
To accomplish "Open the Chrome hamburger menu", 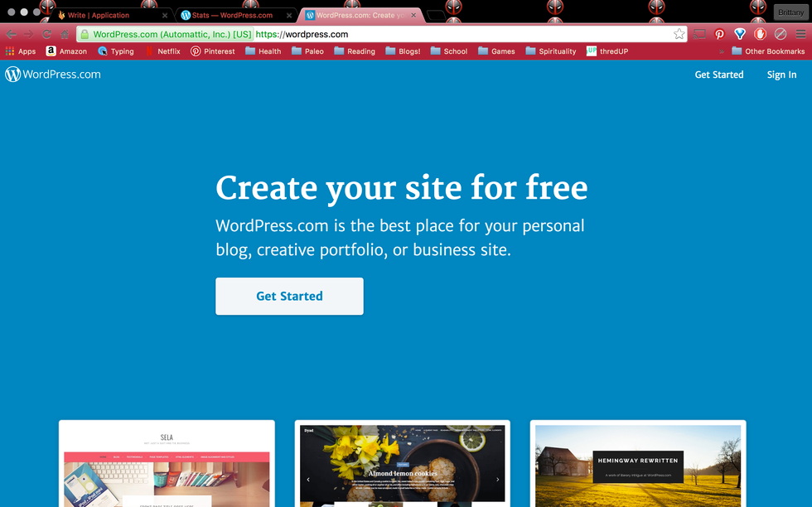I will [800, 34].
